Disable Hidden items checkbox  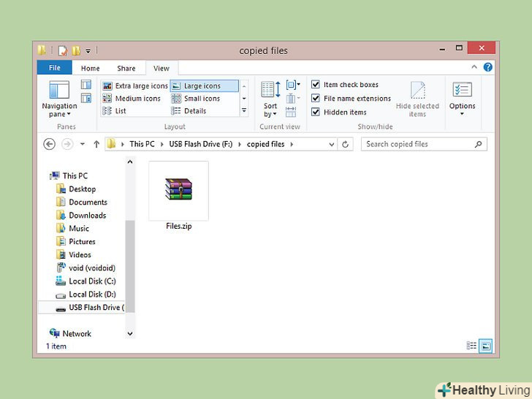point(316,112)
